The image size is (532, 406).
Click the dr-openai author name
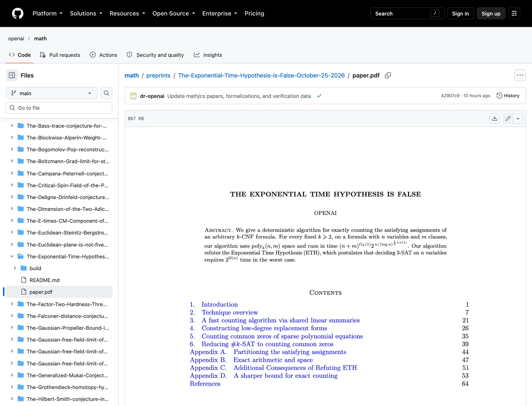[152, 96]
